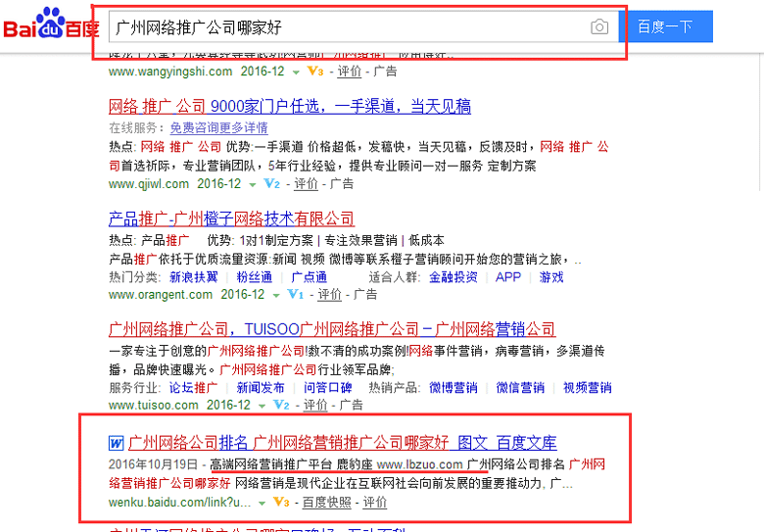Click V1 badge on orangent.com result
The width and height of the screenshot is (764, 532).
click(x=295, y=294)
